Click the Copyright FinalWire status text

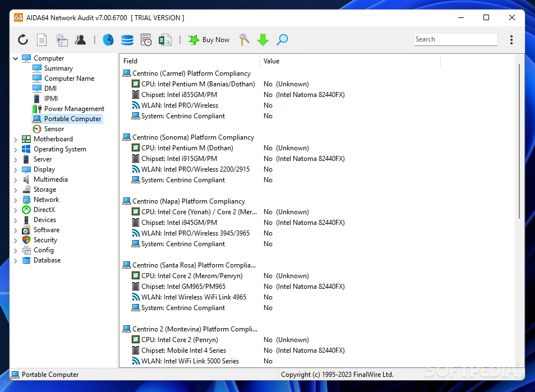point(337,375)
